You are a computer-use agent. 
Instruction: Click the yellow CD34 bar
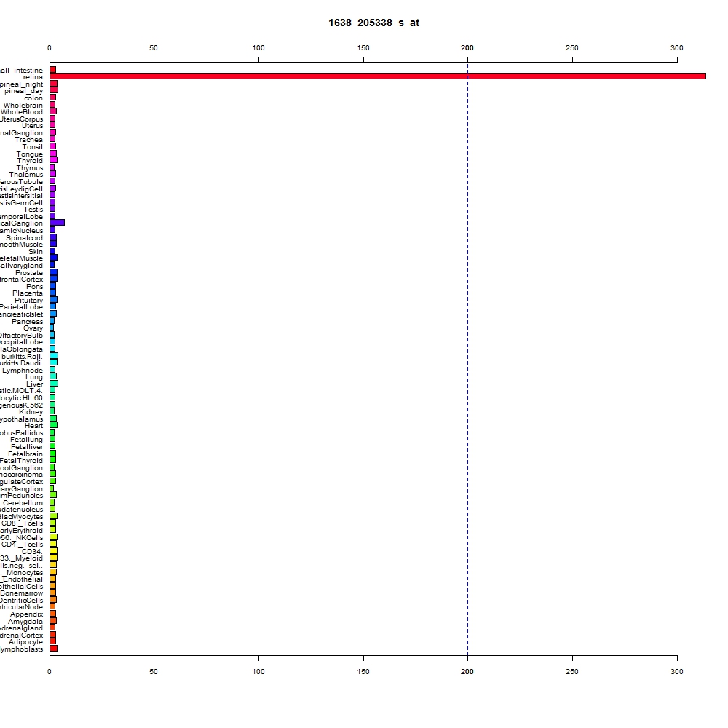tap(53, 551)
